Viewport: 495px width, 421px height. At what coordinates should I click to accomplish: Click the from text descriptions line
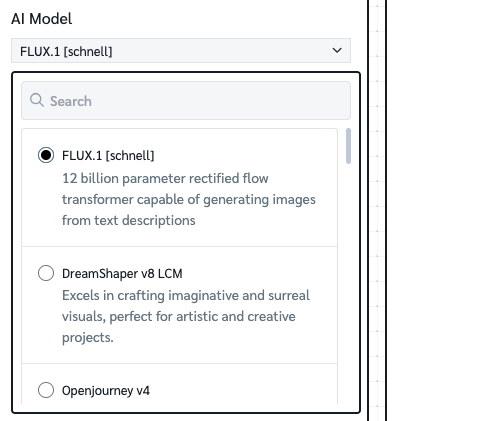[129, 220]
